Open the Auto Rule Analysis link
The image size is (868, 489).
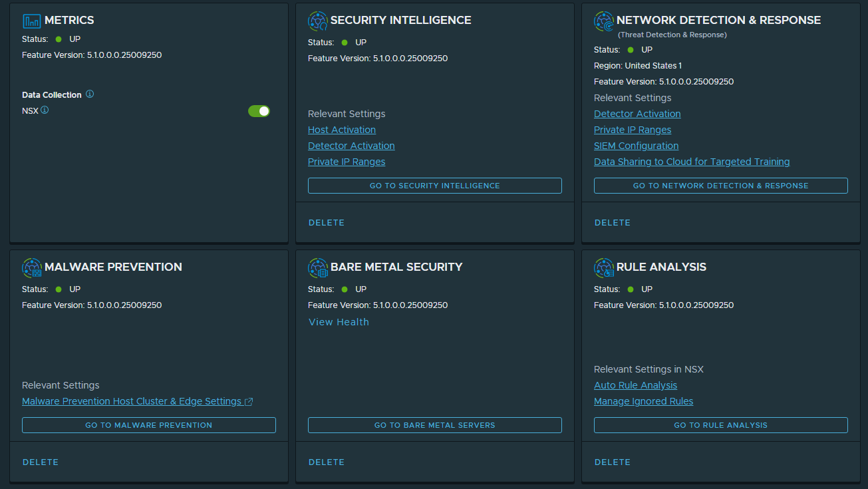point(635,385)
